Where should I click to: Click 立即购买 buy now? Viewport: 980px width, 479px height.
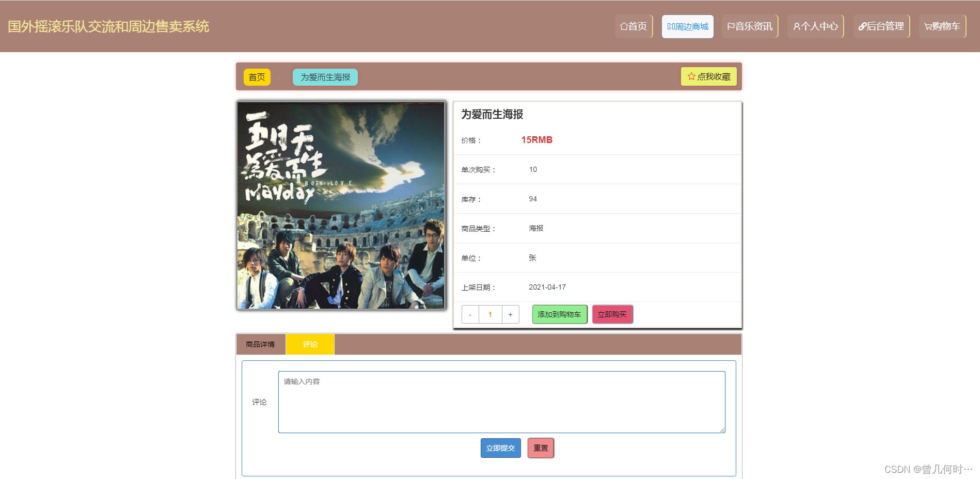coord(612,314)
